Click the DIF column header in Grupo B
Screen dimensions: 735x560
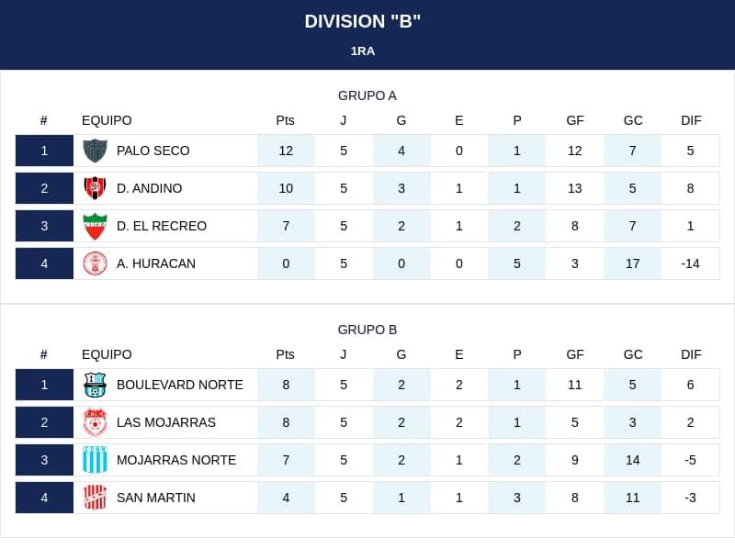pyautogui.click(x=691, y=355)
